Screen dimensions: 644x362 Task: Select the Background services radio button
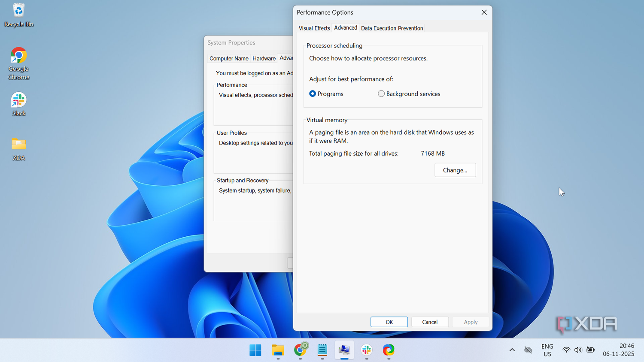tap(381, 94)
